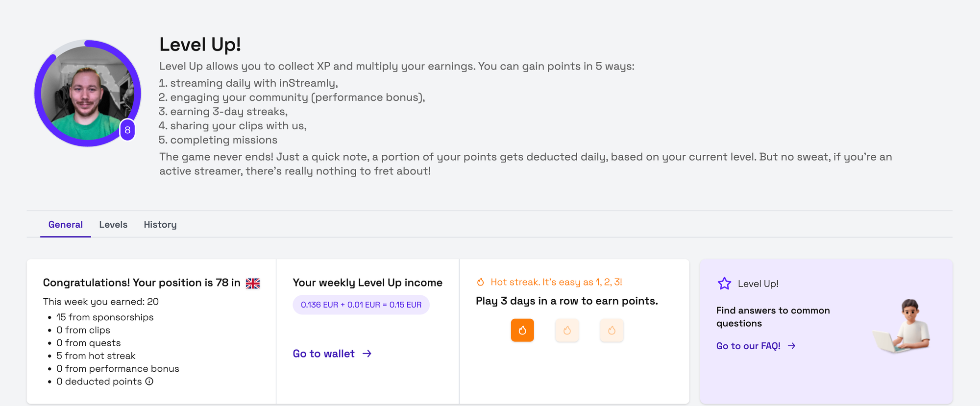Click the second faded flame streak box
The height and width of the screenshot is (406, 980).
pyautogui.click(x=567, y=330)
